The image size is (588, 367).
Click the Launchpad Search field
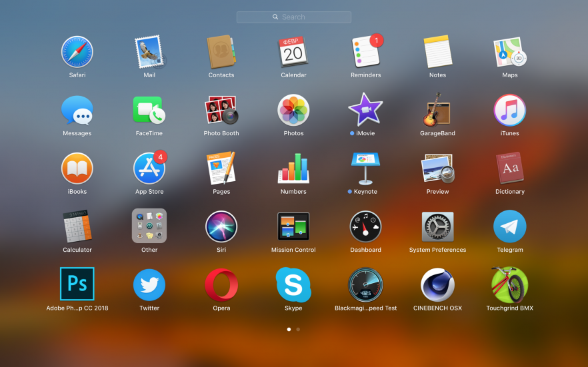(x=294, y=17)
